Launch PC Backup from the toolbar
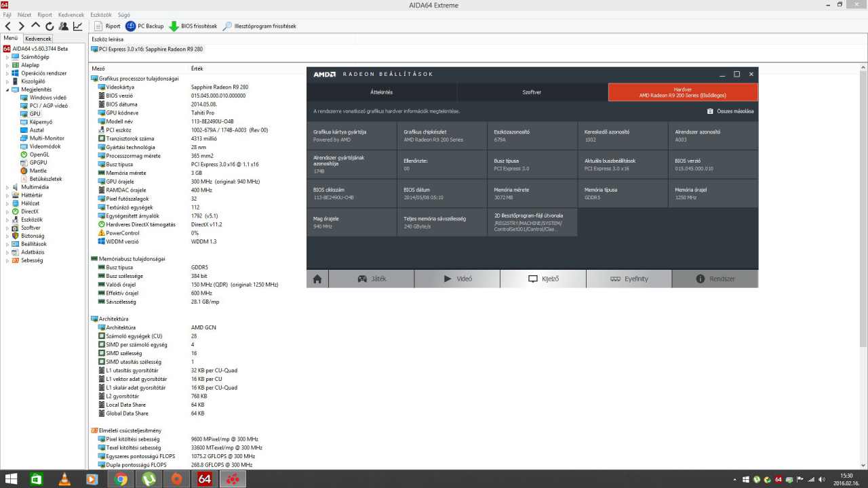The image size is (868, 488). tap(144, 26)
